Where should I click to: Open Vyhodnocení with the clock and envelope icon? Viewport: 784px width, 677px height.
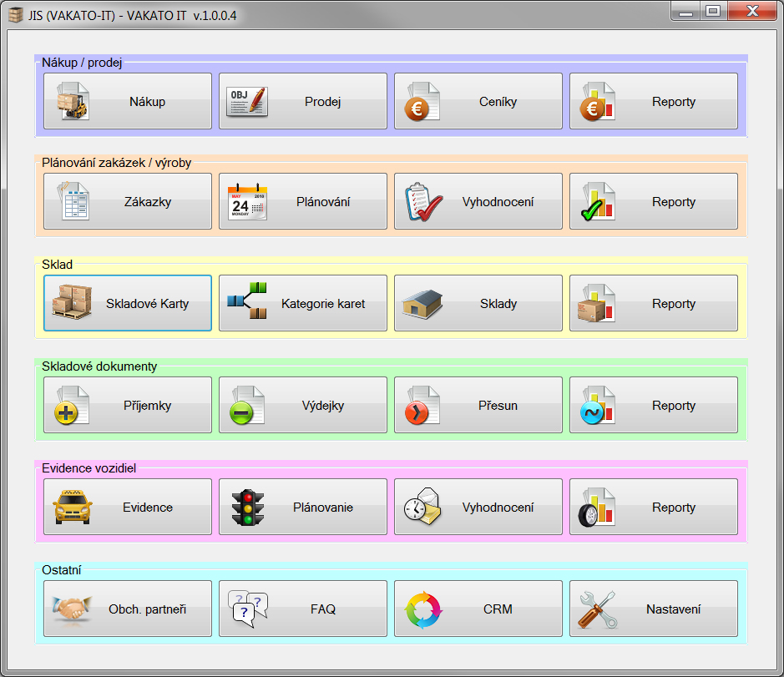coord(478,507)
